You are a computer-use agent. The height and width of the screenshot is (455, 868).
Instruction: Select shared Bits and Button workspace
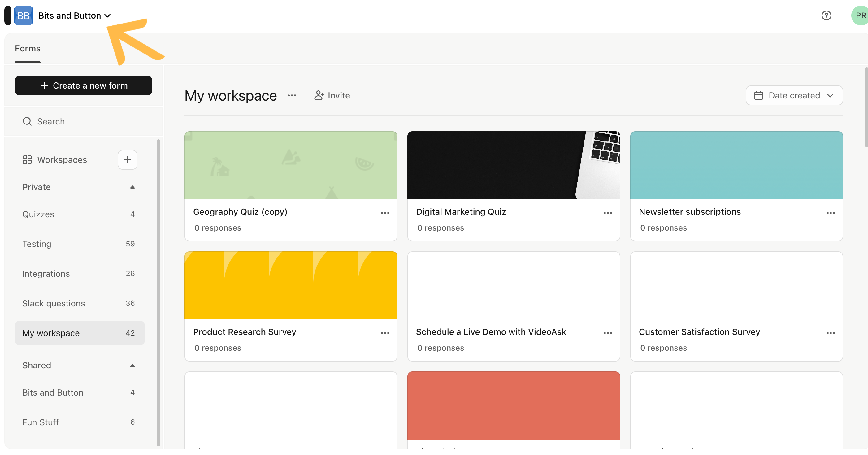(80, 392)
